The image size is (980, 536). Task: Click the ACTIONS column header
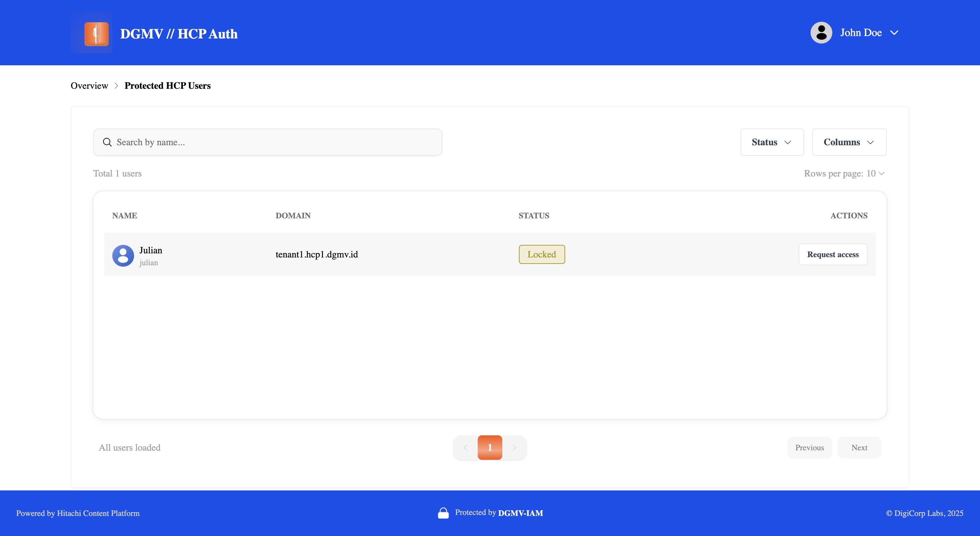click(849, 216)
